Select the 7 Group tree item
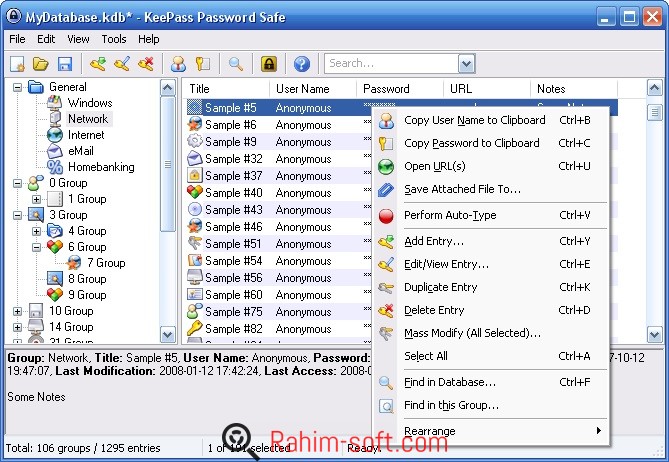The image size is (669, 462). tap(106, 263)
